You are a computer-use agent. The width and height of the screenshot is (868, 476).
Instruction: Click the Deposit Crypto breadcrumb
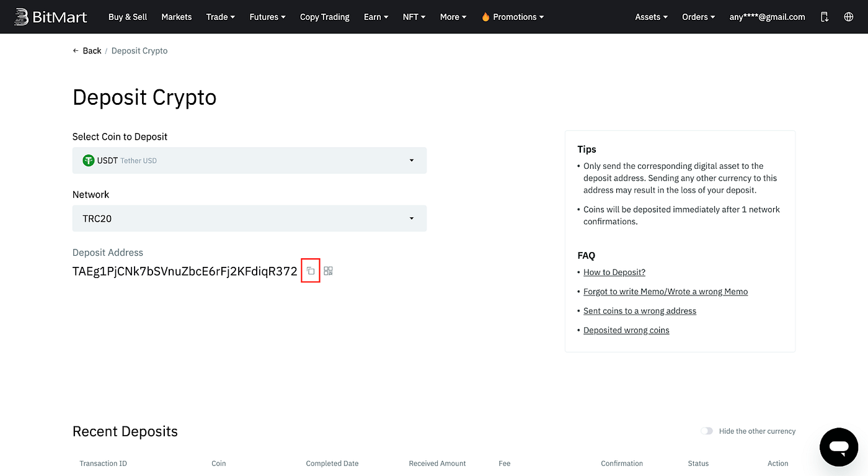click(139, 50)
